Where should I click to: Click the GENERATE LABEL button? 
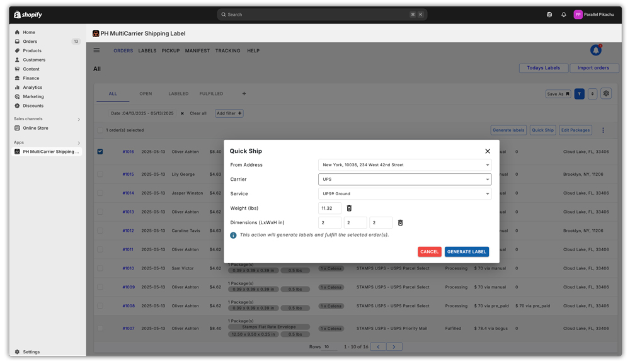click(x=466, y=252)
